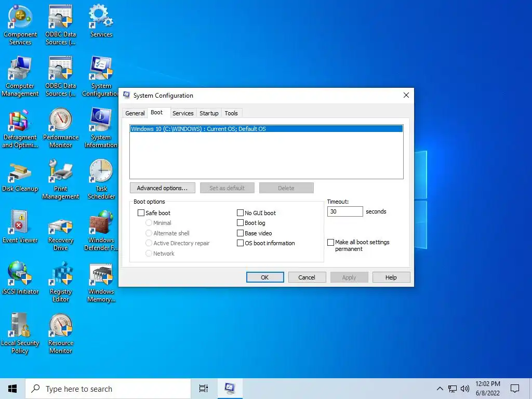Select the Task Scheduler desktop icon
532x399 pixels.
[x=101, y=179]
